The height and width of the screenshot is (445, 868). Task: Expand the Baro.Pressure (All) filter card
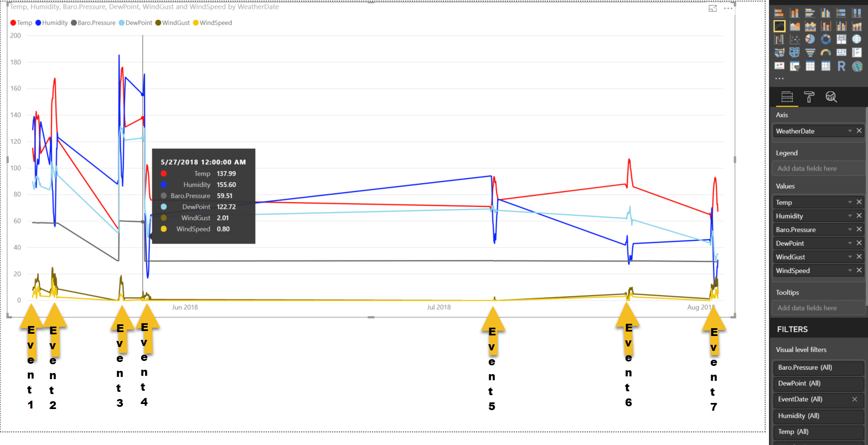click(x=818, y=368)
